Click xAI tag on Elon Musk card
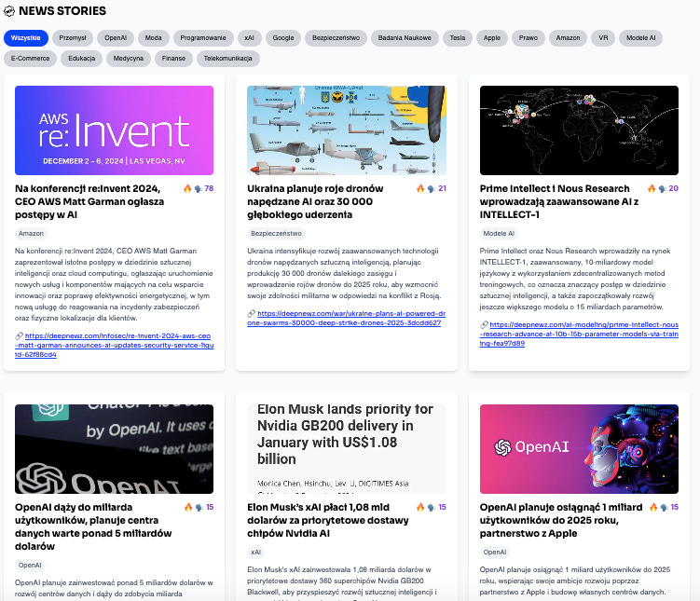 pyautogui.click(x=255, y=553)
